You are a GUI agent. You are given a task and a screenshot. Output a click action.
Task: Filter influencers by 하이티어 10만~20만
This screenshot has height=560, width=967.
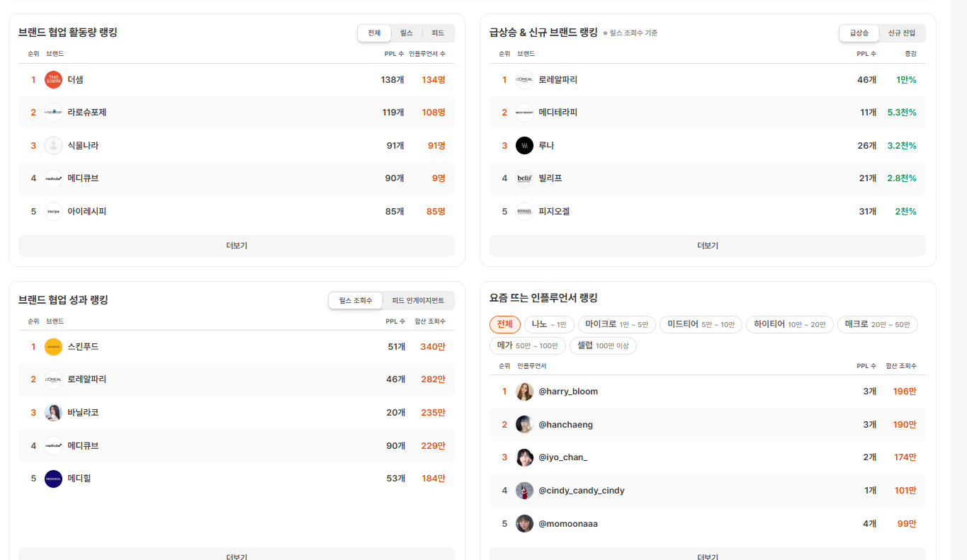790,324
